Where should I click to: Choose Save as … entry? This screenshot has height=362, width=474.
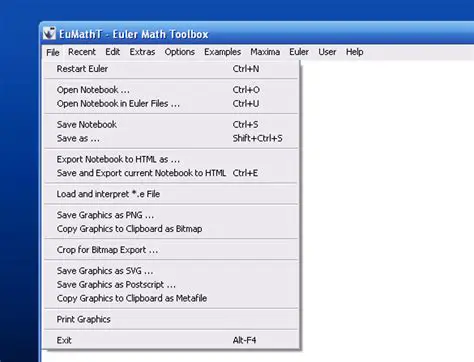[171, 138]
